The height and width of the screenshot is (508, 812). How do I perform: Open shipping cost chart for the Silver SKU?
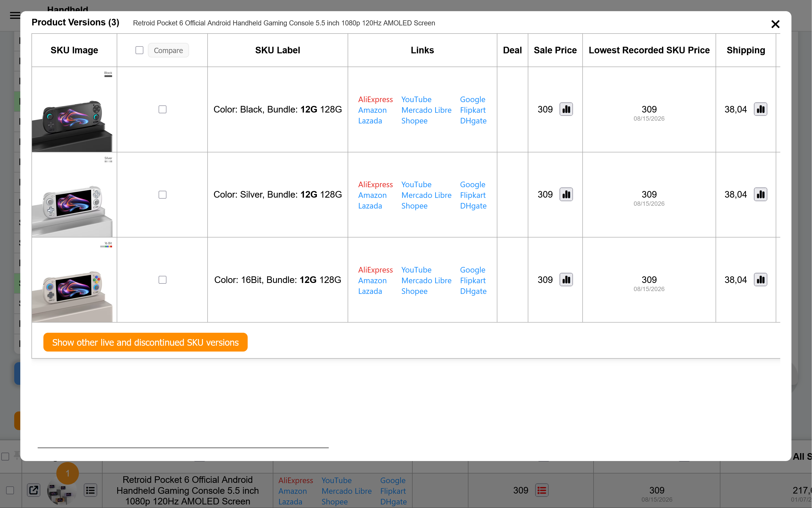[x=760, y=195]
